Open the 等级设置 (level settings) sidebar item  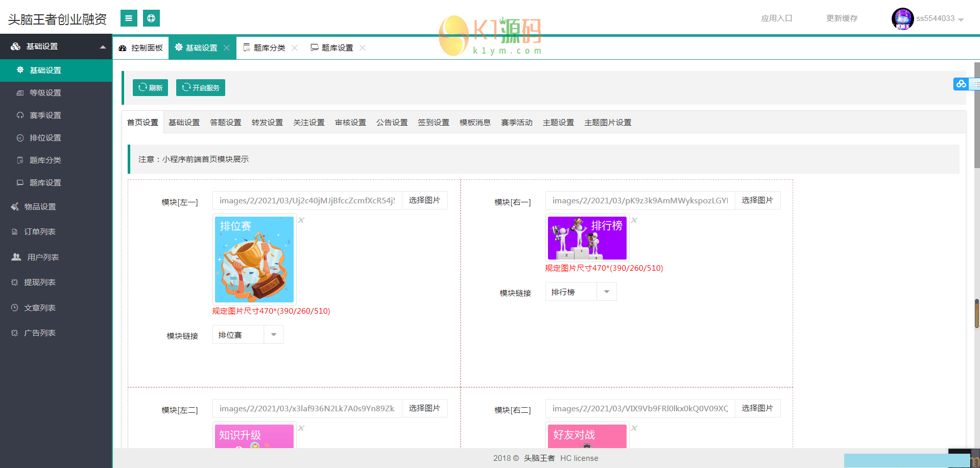click(44, 92)
